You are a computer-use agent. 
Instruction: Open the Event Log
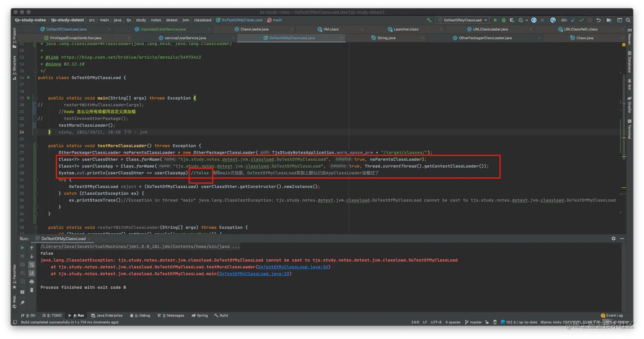[612, 316]
